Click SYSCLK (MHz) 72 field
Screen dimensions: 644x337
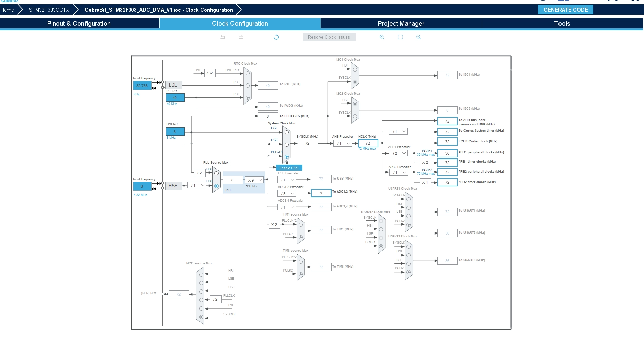click(x=308, y=143)
